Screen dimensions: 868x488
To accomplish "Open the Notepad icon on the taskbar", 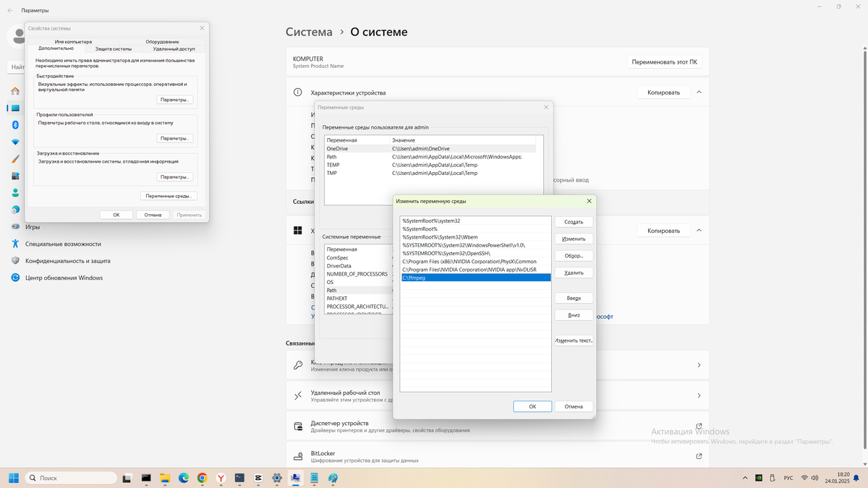I will (x=315, y=478).
